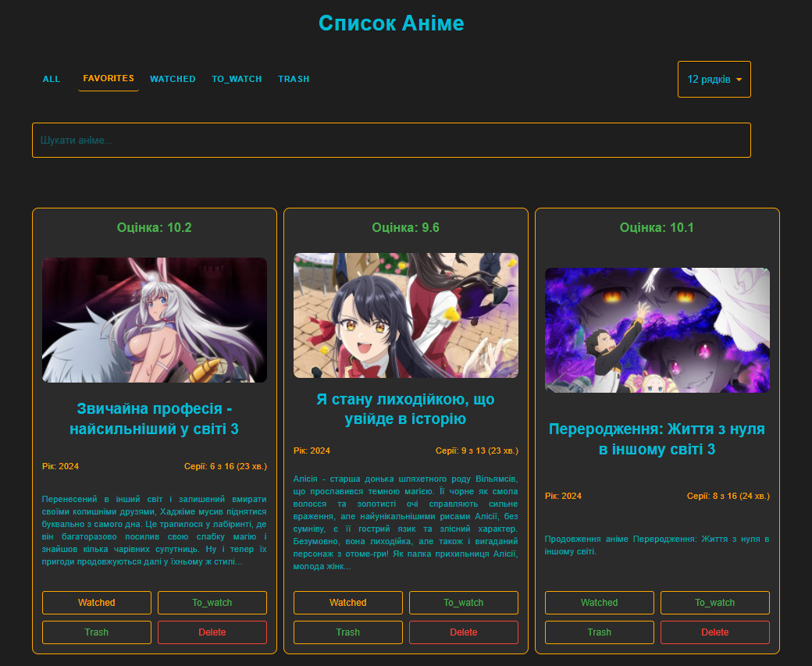
Task: Click the rating 'Оцінка: 10.1'
Action: pyautogui.click(x=657, y=227)
